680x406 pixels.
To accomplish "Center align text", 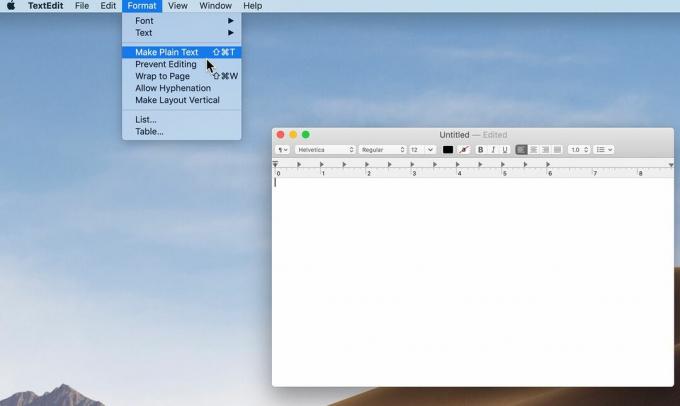I will (533, 150).
